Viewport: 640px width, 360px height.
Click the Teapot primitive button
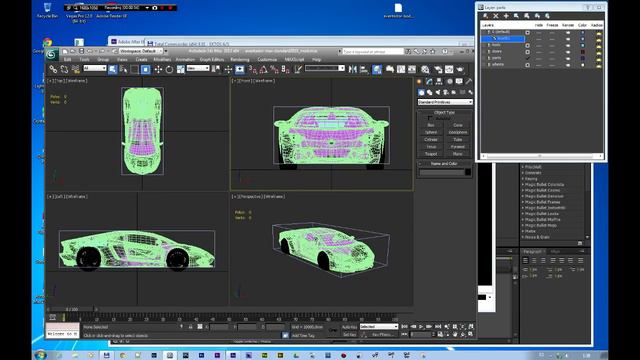coord(431,154)
